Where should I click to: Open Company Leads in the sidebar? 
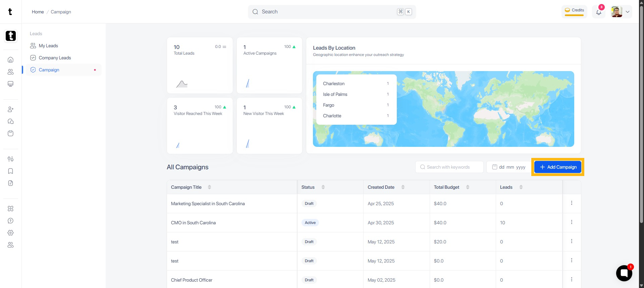(64, 58)
